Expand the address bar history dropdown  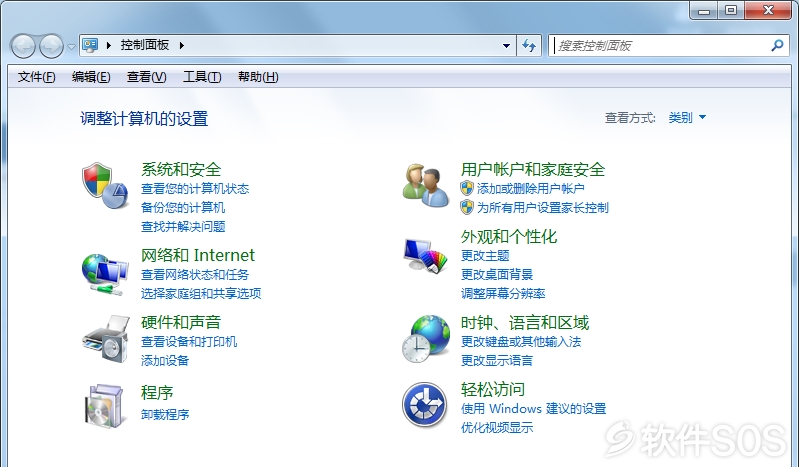[506, 45]
